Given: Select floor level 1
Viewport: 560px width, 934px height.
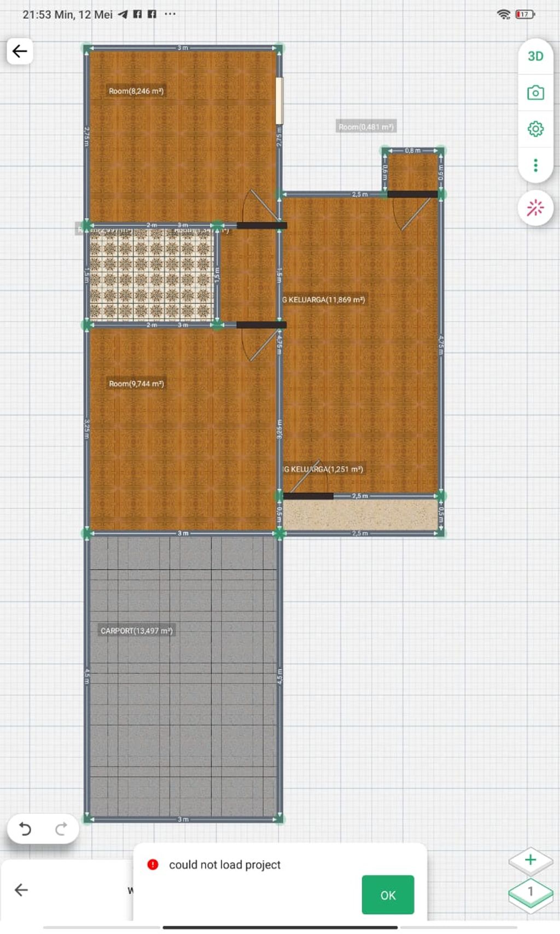Looking at the screenshot, I should [530, 892].
